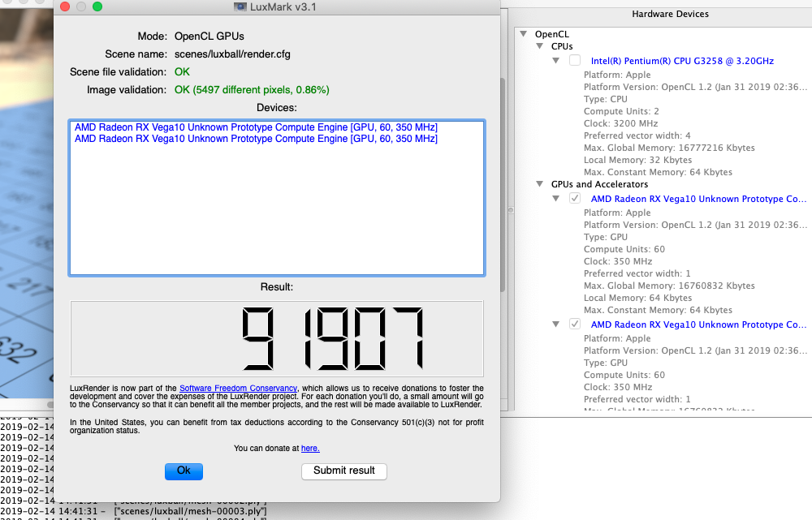The width and height of the screenshot is (812, 520).
Task: Click the LuxMark app icon in title bar
Action: 240,7
